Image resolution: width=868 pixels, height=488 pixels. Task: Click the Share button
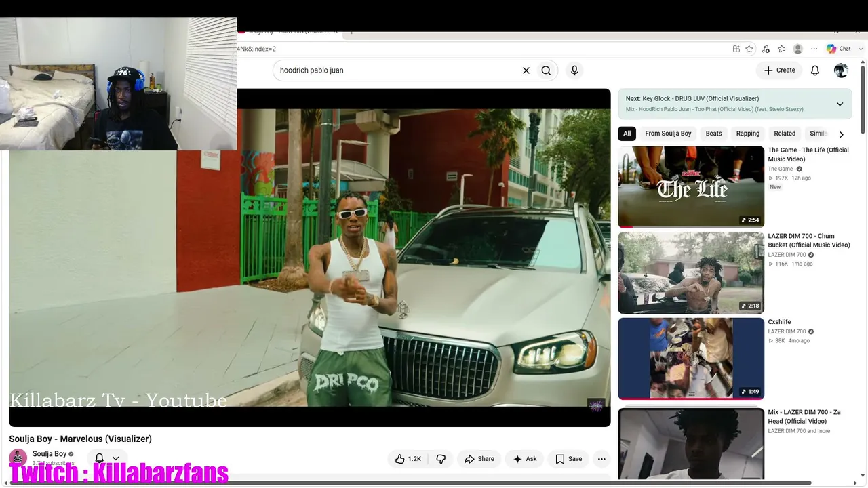point(479,459)
